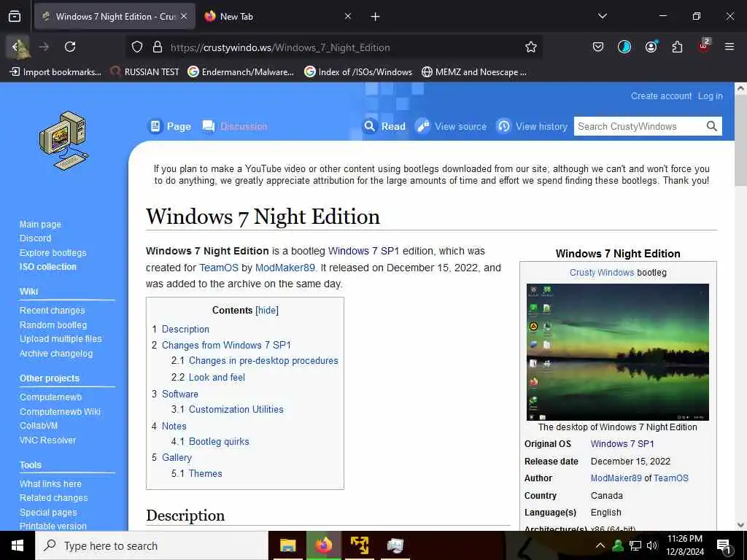Click the wiki search magnifier button
Viewport: 747px width, 560px height.
pyautogui.click(x=711, y=126)
